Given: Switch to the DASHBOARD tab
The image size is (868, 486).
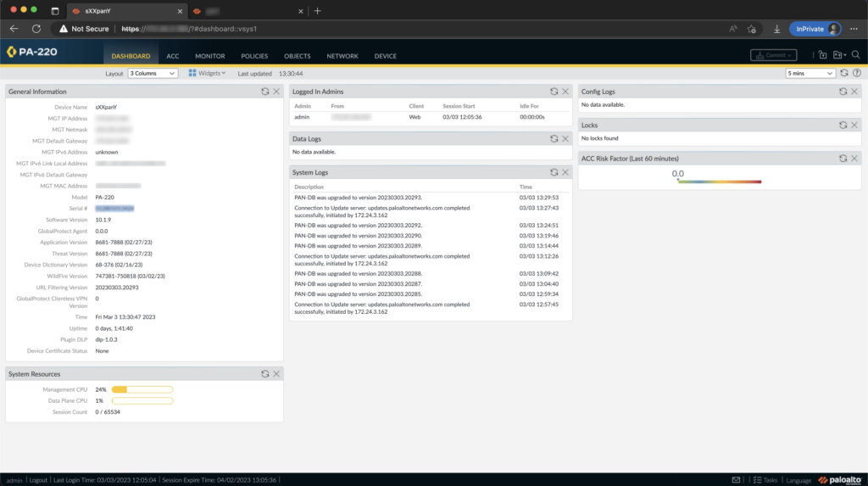Looking at the screenshot, I should click(131, 56).
